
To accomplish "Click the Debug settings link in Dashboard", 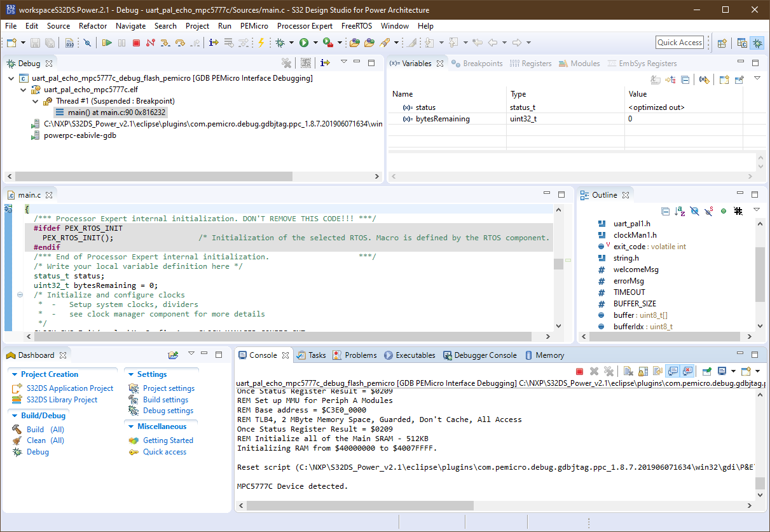I will coord(168,411).
